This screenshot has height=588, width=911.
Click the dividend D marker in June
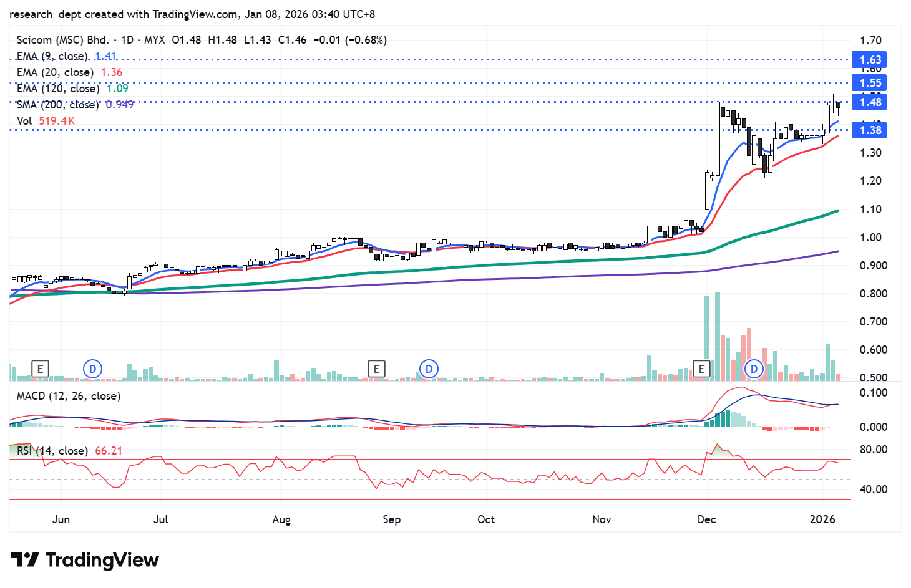click(x=92, y=369)
